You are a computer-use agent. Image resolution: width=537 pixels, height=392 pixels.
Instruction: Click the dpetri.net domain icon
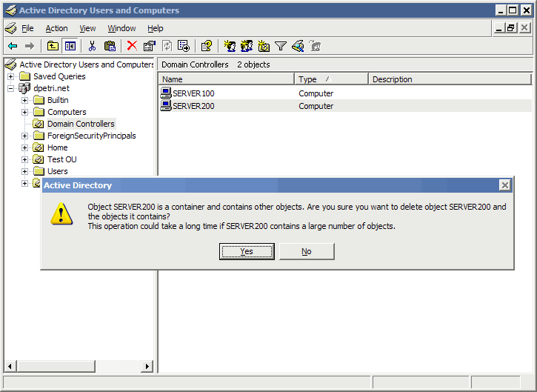pos(24,88)
